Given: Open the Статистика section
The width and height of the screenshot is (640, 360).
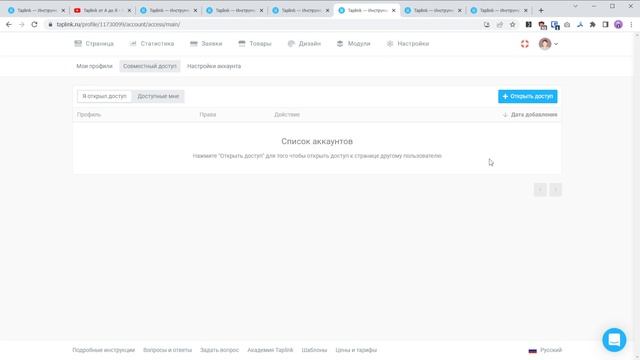Looking at the screenshot, I should [152, 44].
